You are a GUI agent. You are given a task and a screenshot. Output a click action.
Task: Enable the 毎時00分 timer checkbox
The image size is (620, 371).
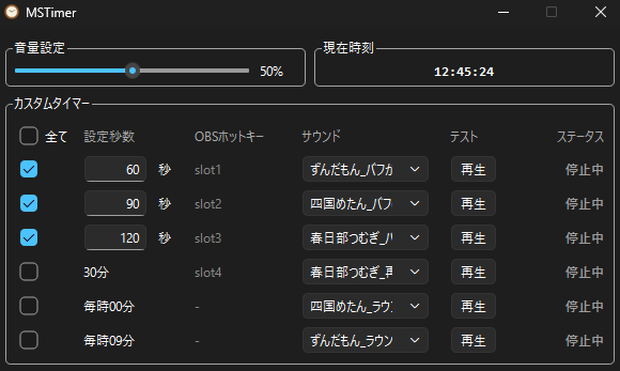[x=28, y=306]
